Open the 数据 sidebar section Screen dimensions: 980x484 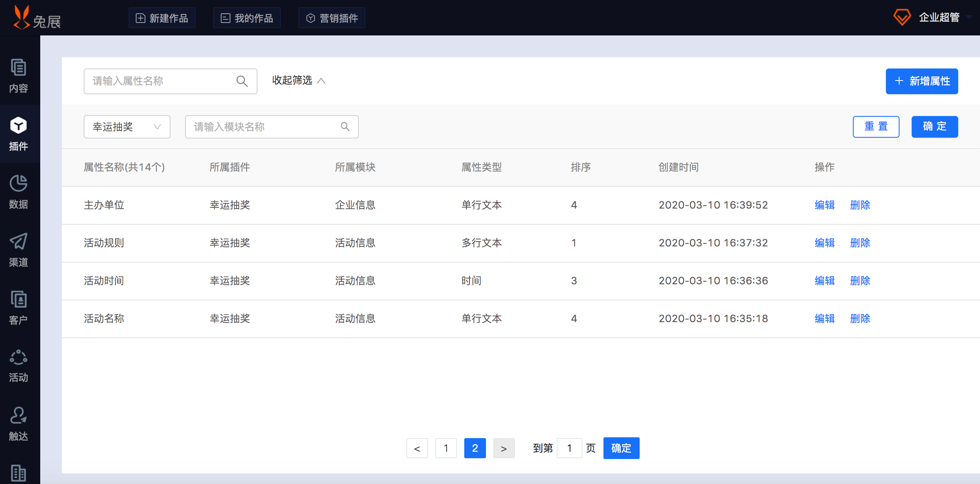pos(19,192)
